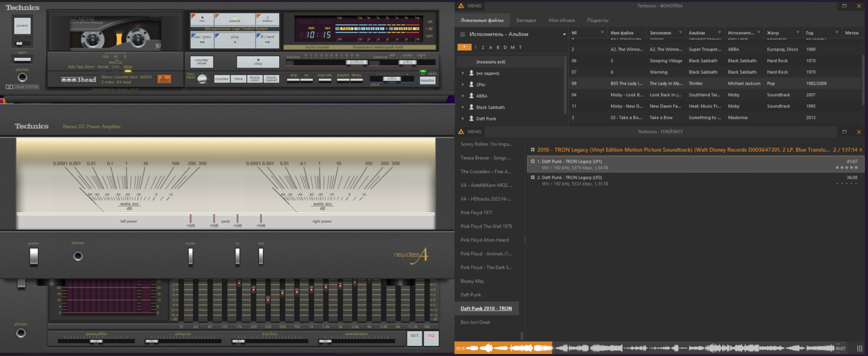Click the dbx noise reduction badge
This screenshot has width=868, height=356.
tap(164, 79)
